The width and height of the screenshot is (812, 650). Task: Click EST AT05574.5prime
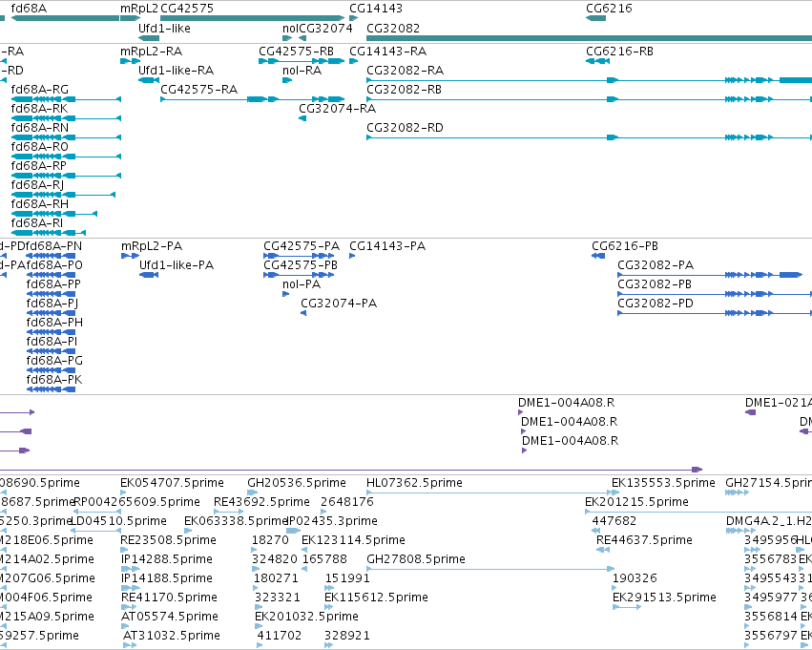point(124,626)
